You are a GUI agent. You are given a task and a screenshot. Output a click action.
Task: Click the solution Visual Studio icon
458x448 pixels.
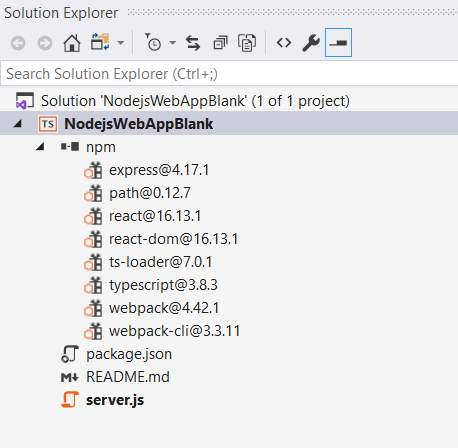pyautogui.click(x=25, y=101)
